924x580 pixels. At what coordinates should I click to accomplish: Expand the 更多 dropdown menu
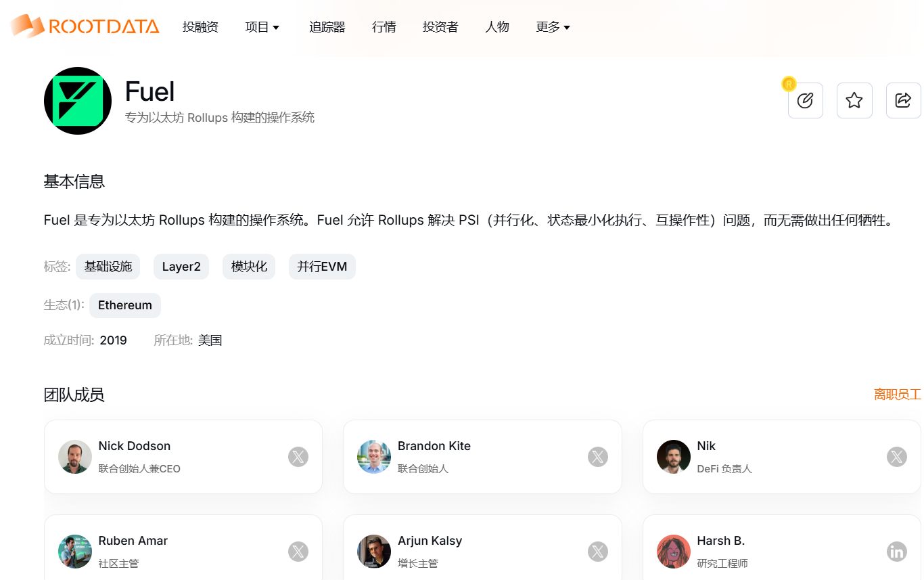(x=553, y=27)
